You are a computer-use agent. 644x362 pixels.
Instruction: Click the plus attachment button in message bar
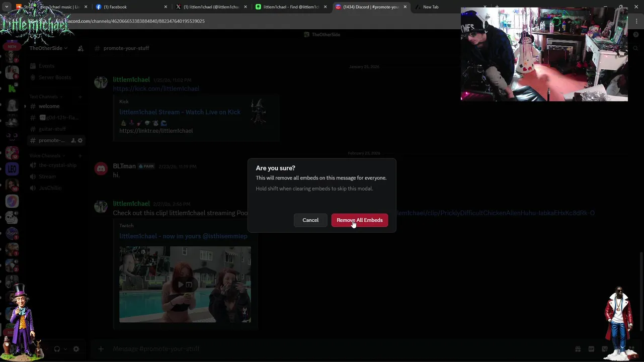pyautogui.click(x=101, y=349)
